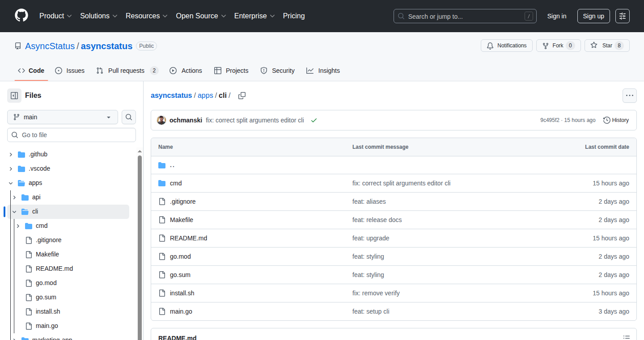
Task: Click the Notifications button
Action: pyautogui.click(x=507, y=46)
